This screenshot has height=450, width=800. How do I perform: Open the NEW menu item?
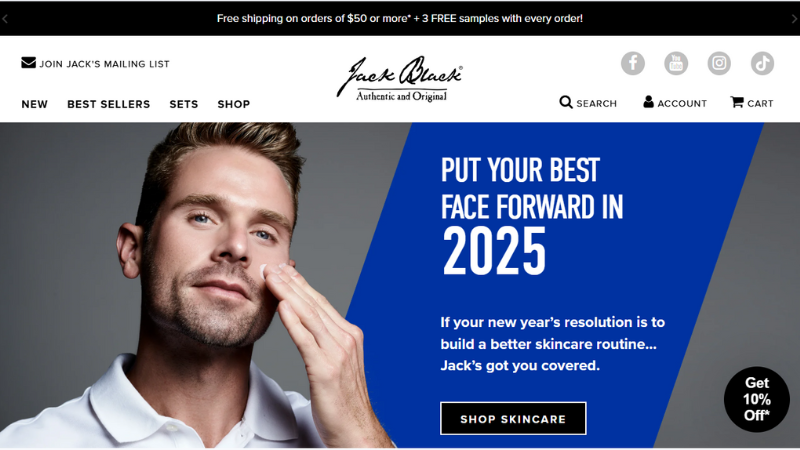35,104
